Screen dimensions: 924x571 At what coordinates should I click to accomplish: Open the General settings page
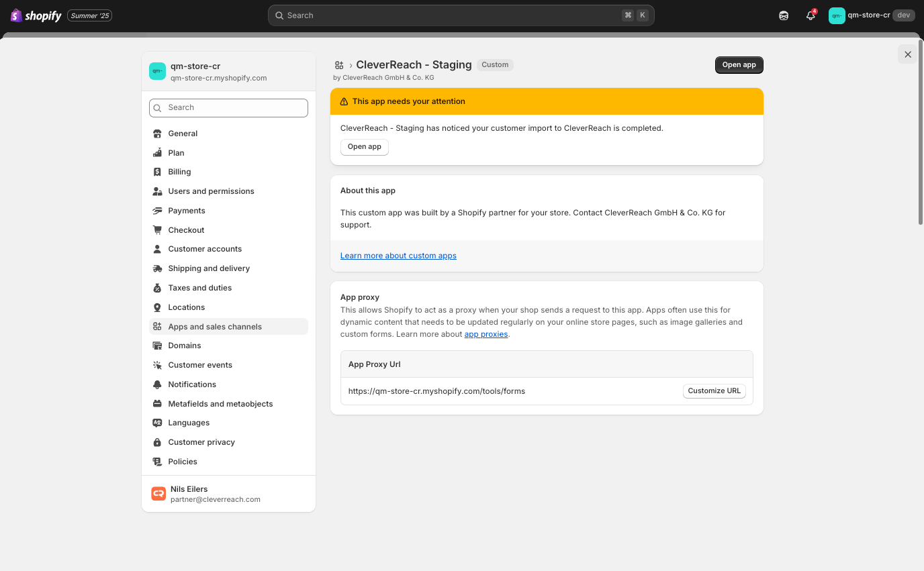[x=228, y=134]
